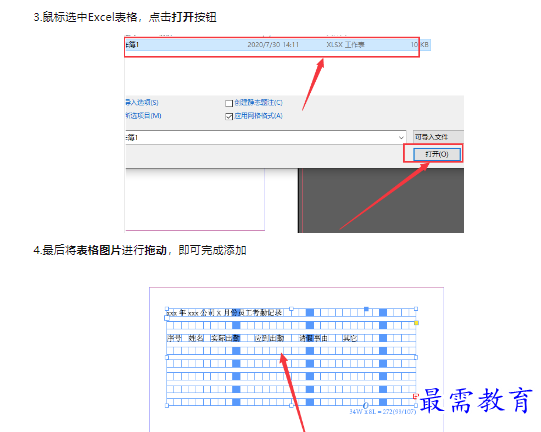
Task: Click the 替换所选项目(M) option label
Action: coord(143,116)
